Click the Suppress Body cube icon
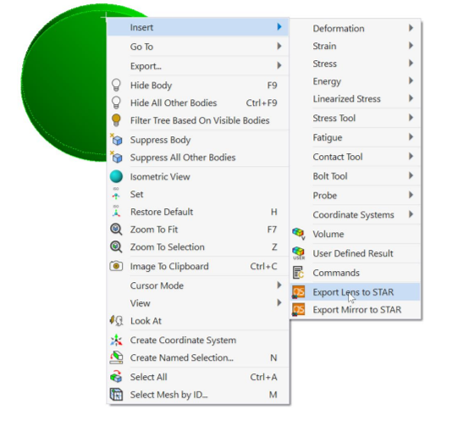468x423 pixels. [x=116, y=140]
